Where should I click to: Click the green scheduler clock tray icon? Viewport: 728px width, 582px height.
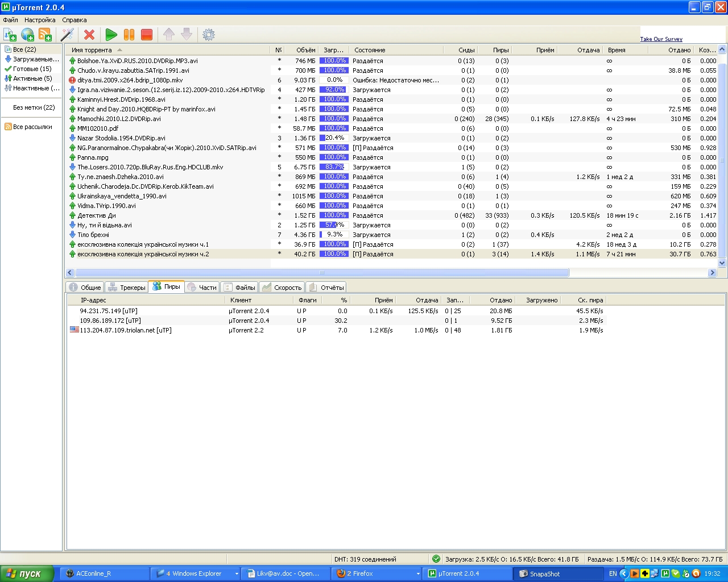pos(685,573)
